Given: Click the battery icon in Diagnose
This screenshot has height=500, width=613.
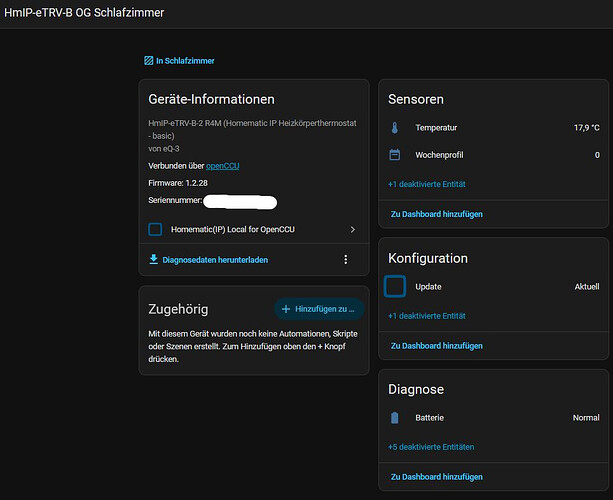Looking at the screenshot, I should (x=394, y=418).
